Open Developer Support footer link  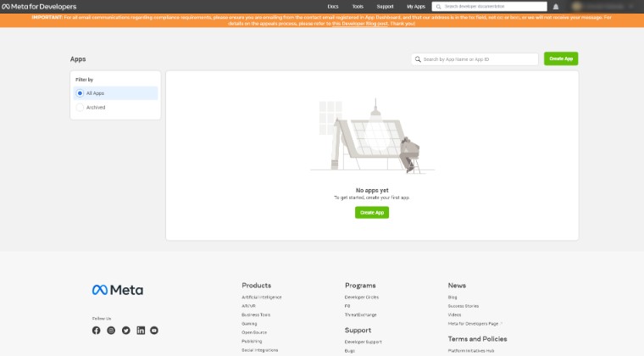coord(363,342)
